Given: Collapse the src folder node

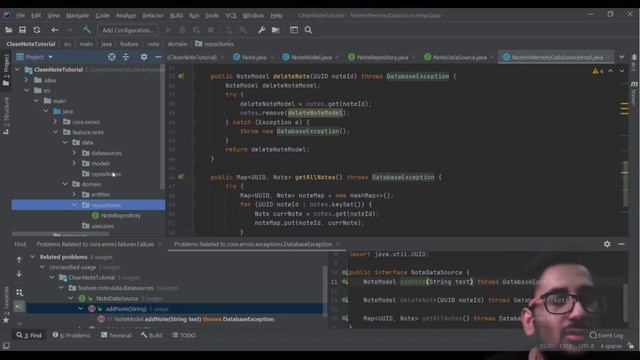Looking at the screenshot, I should 27,91.
